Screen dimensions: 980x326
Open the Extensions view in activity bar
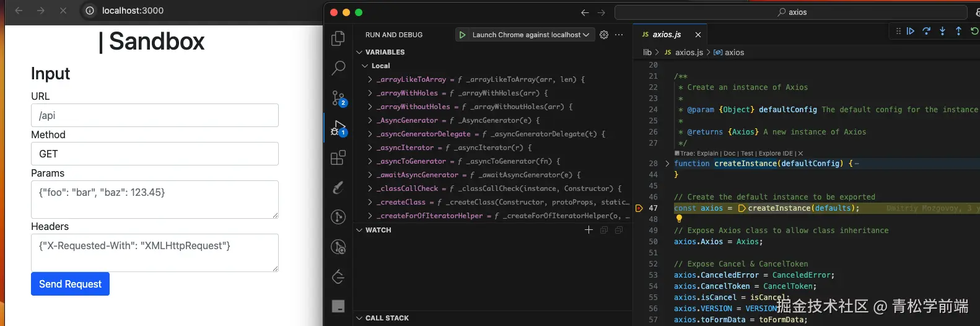click(338, 157)
